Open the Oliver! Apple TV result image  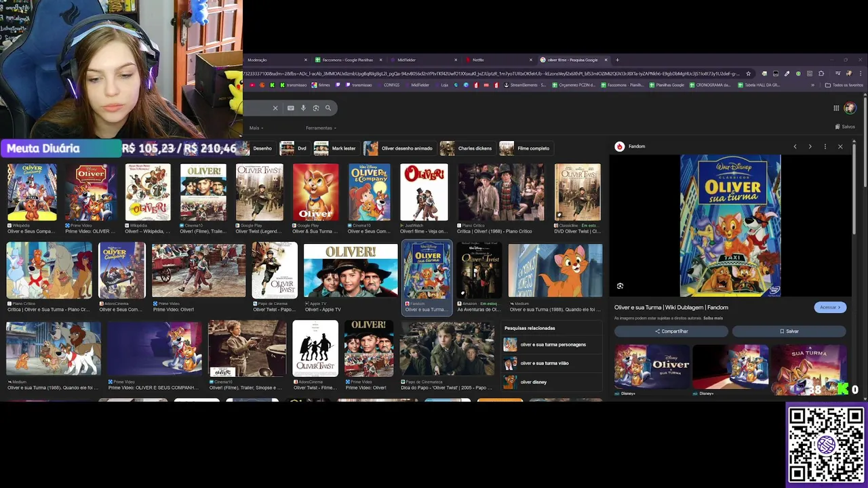pyautogui.click(x=351, y=270)
